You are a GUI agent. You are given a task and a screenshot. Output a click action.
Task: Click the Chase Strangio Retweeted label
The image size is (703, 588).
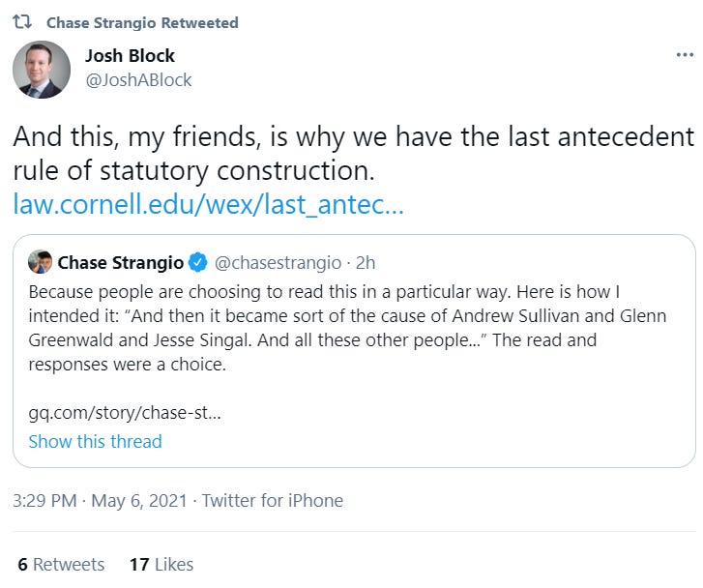[x=142, y=21]
